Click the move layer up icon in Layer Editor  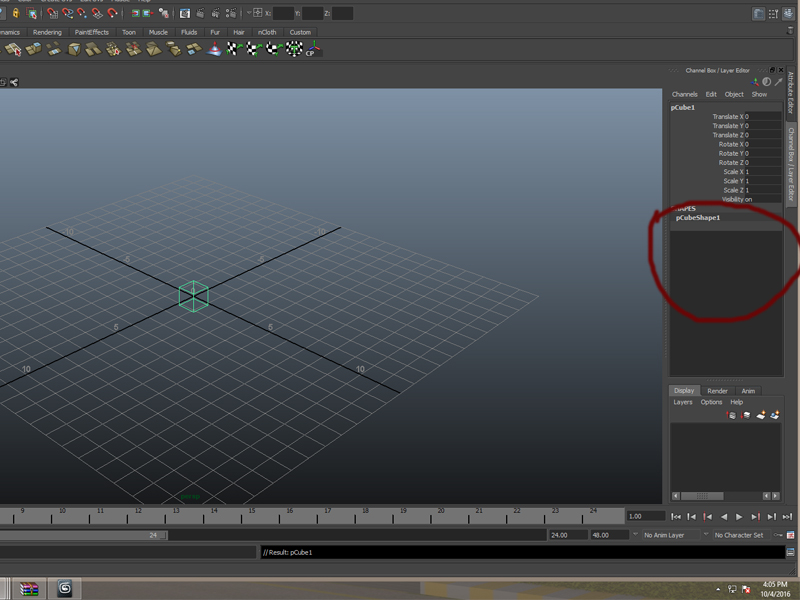click(730, 413)
